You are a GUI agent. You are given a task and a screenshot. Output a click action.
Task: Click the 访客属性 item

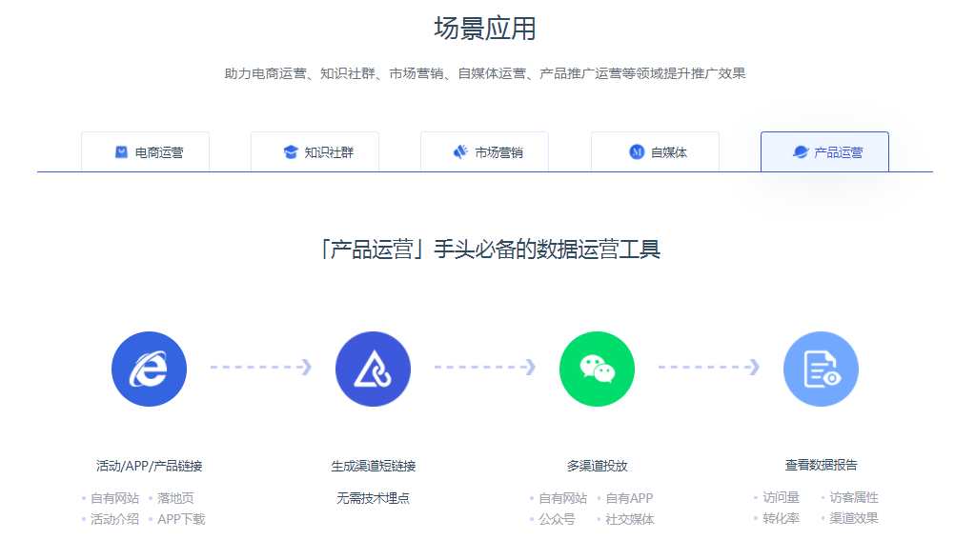click(x=854, y=498)
